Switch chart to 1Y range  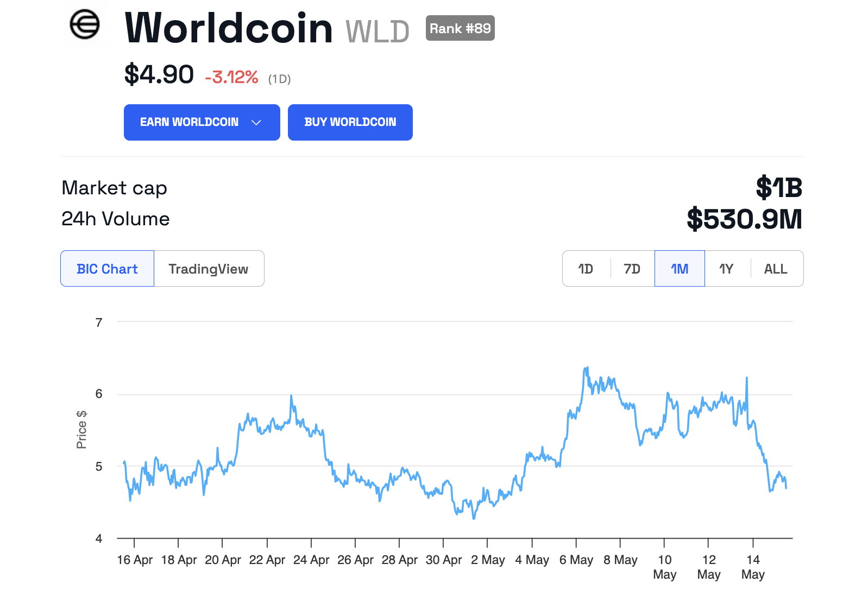[726, 269]
